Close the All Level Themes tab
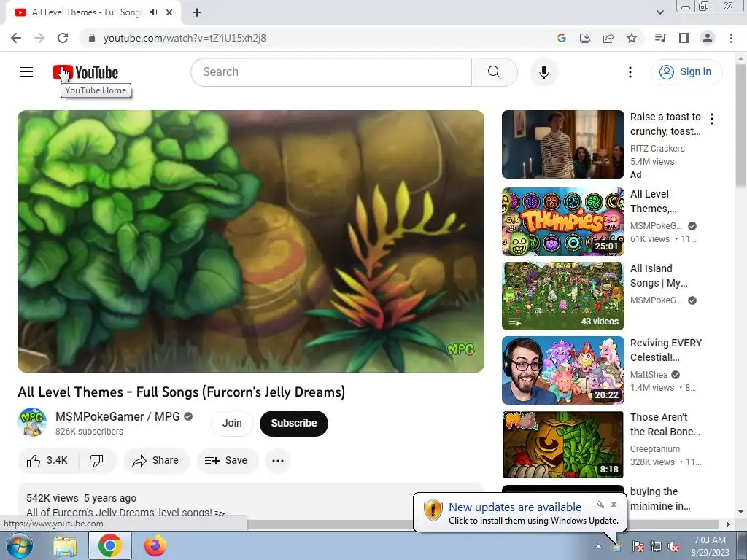 tap(169, 12)
